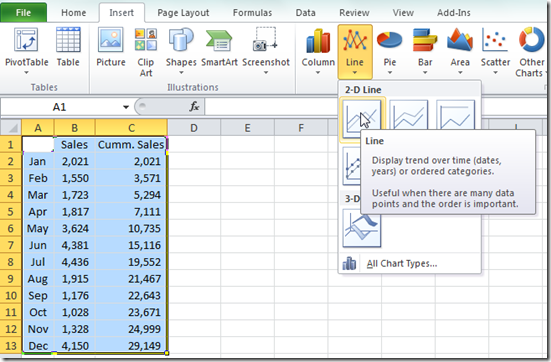This screenshot has width=551, height=362.
Task: Select the cell containing 15,116
Action: pyautogui.click(x=131, y=245)
